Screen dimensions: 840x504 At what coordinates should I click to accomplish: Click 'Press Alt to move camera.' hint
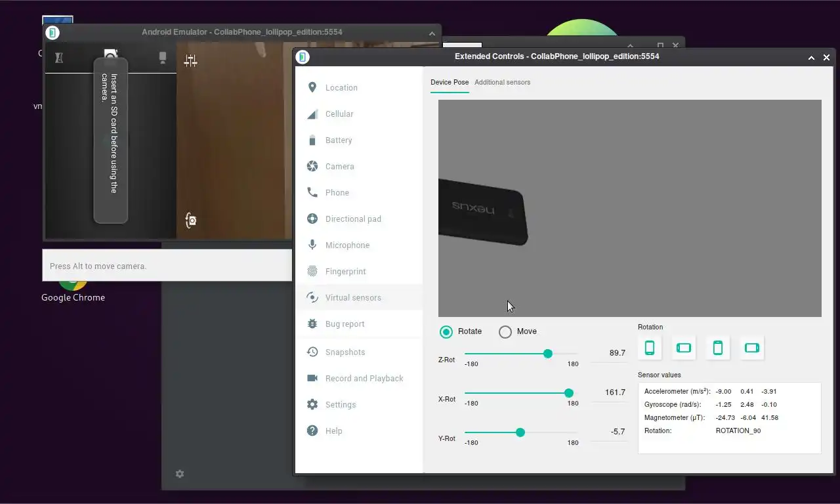pyautogui.click(x=98, y=266)
